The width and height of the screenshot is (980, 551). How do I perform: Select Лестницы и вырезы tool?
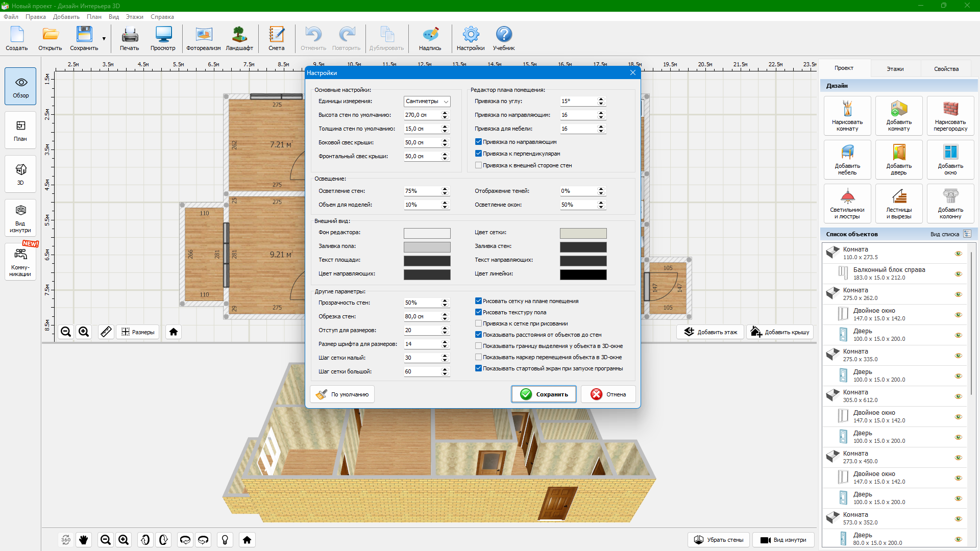(898, 204)
